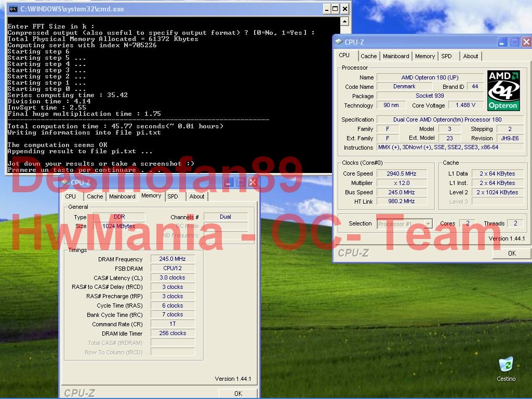Image resolution: width=532 pixels, height=399 pixels.
Task: Click multiplier value x 12.0
Action: point(402,183)
